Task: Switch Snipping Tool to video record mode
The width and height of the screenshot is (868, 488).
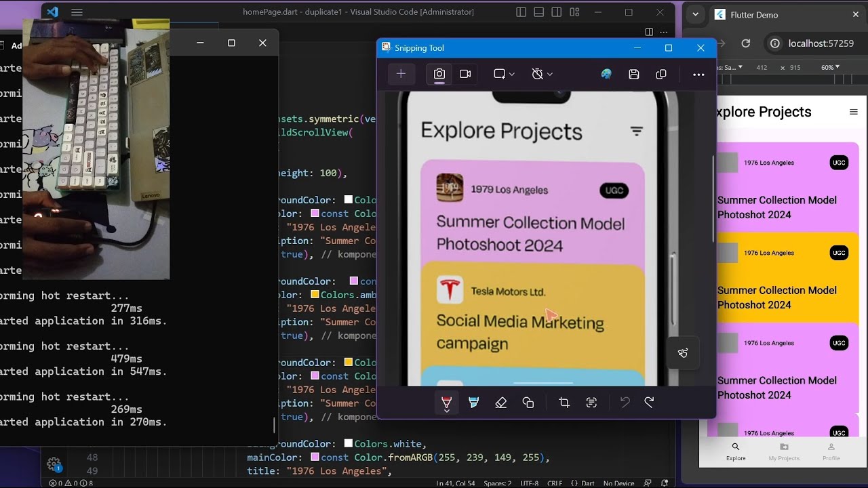Action: pos(465,74)
